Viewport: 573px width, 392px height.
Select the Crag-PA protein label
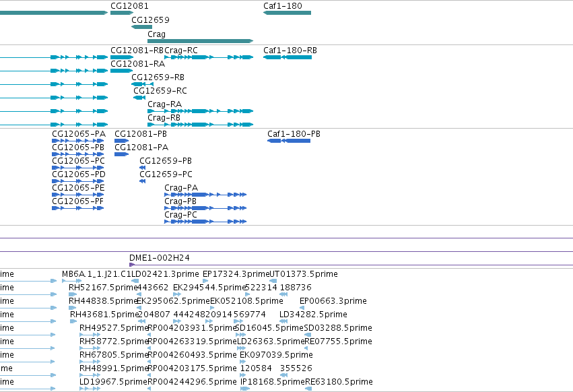coord(181,188)
